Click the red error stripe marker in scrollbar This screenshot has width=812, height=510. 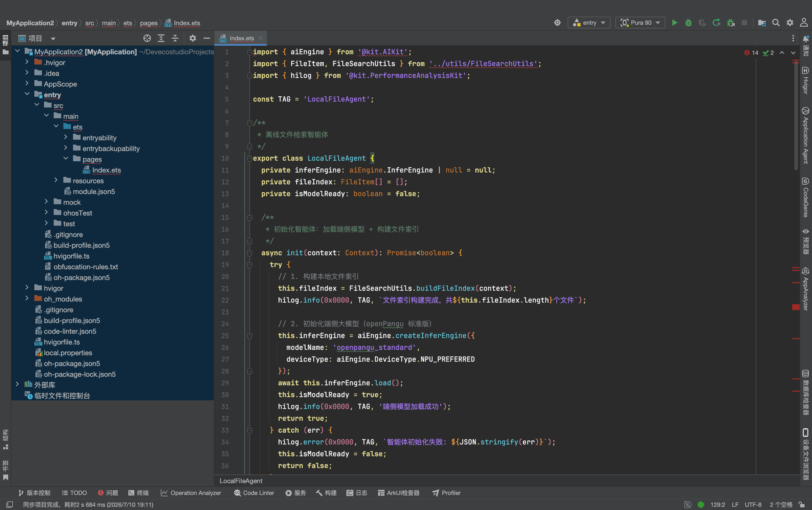795,307
